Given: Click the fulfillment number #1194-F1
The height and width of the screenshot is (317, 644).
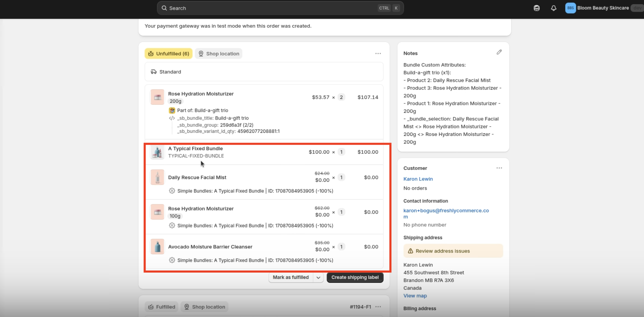Looking at the screenshot, I should point(360,307).
